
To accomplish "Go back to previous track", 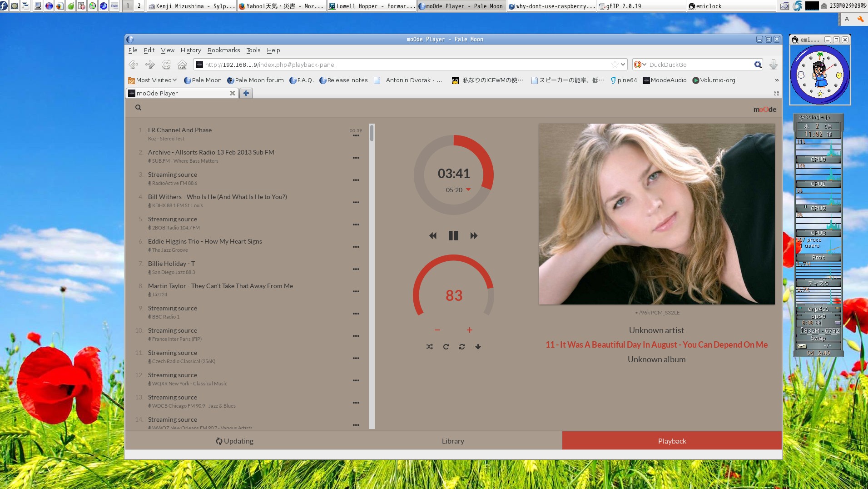I will point(433,235).
